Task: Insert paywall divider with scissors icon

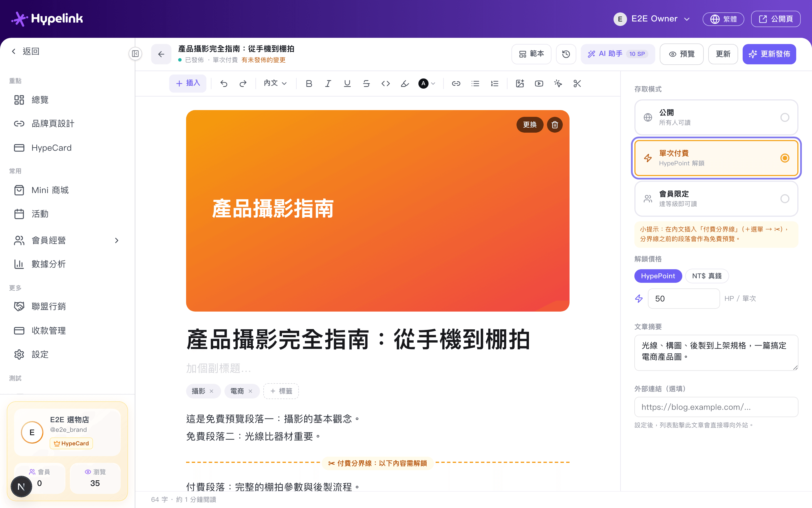Action: 577,83
